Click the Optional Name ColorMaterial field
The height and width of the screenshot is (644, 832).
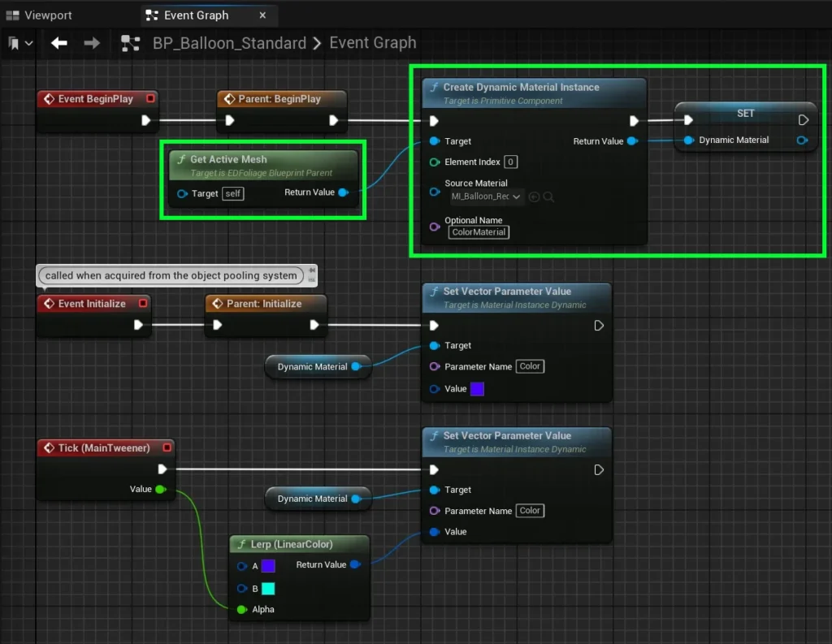pos(479,232)
